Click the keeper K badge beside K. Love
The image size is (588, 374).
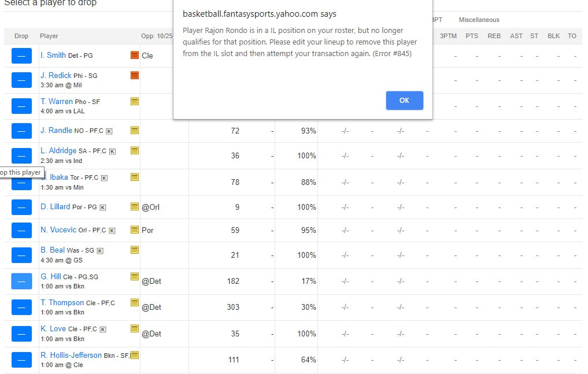[x=103, y=329]
